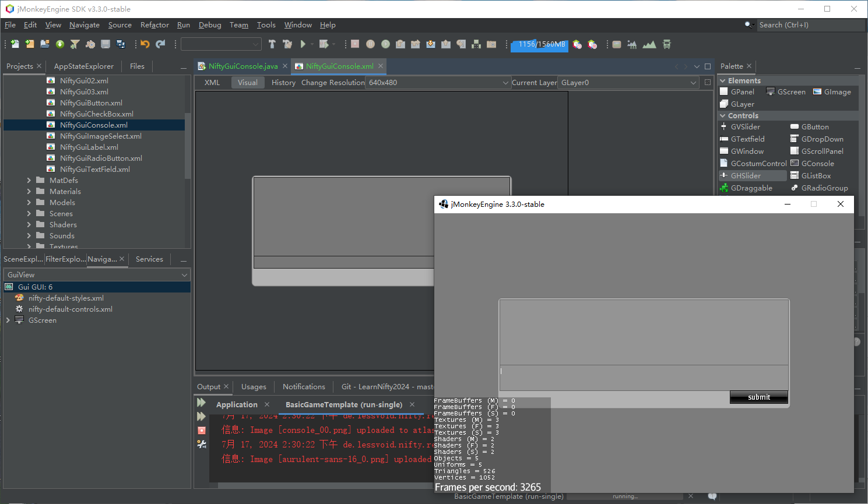The image size is (868, 504).
Task: Switch editor to Visual view
Action: [x=248, y=83]
